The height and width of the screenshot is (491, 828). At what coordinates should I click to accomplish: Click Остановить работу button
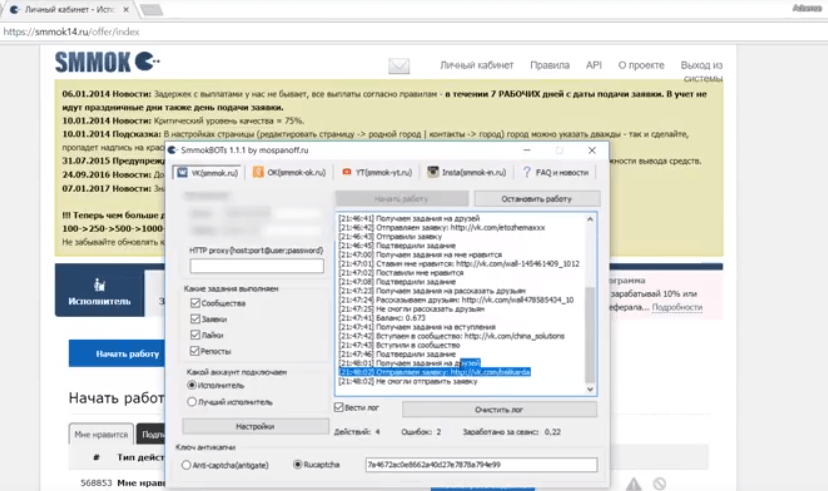[x=537, y=199]
